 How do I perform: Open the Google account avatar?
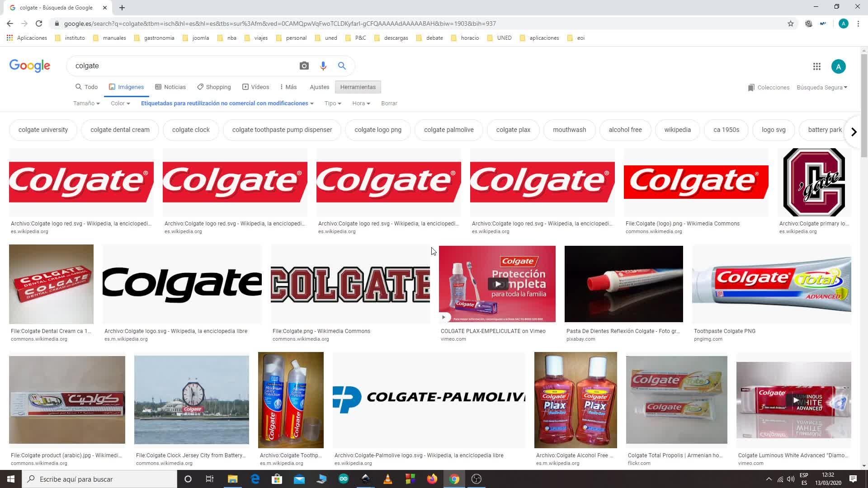(x=838, y=66)
